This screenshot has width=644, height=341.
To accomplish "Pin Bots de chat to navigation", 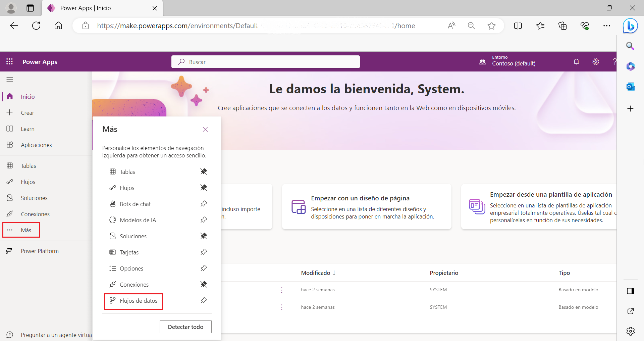I will (204, 204).
